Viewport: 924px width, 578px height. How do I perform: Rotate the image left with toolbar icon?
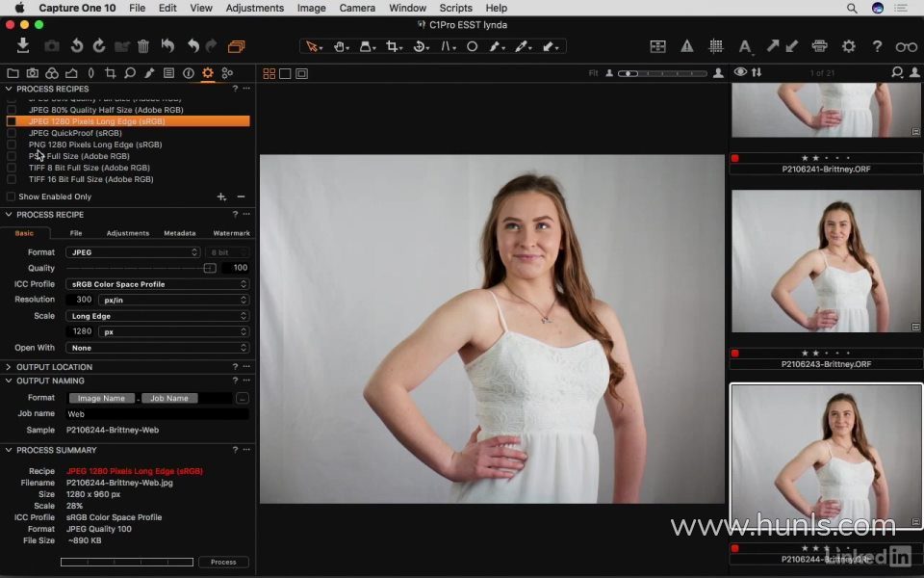(x=77, y=46)
